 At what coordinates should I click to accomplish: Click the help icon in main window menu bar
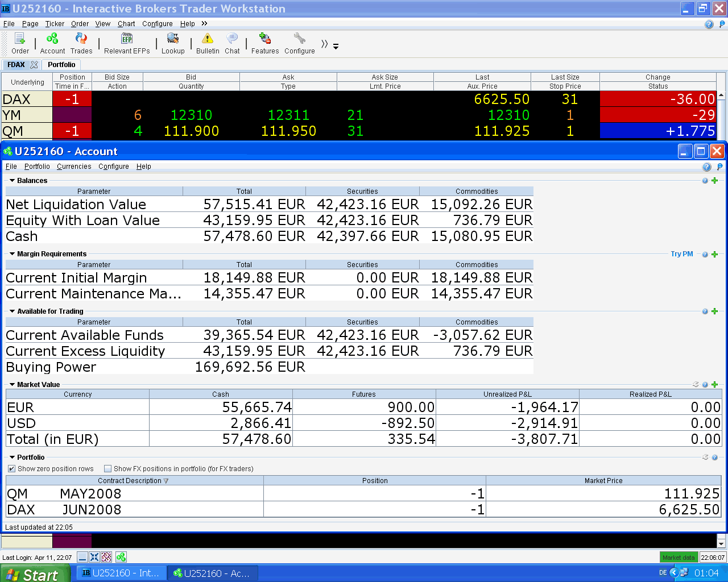(x=709, y=24)
